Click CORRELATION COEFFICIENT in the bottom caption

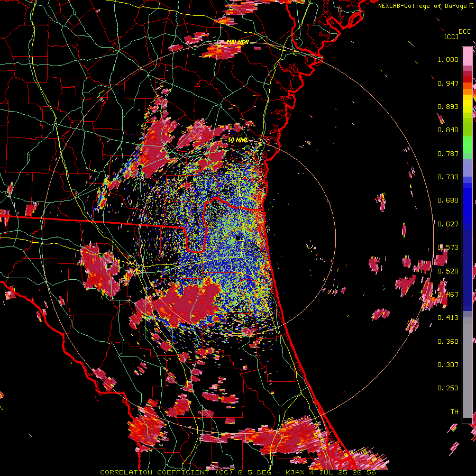point(154,472)
